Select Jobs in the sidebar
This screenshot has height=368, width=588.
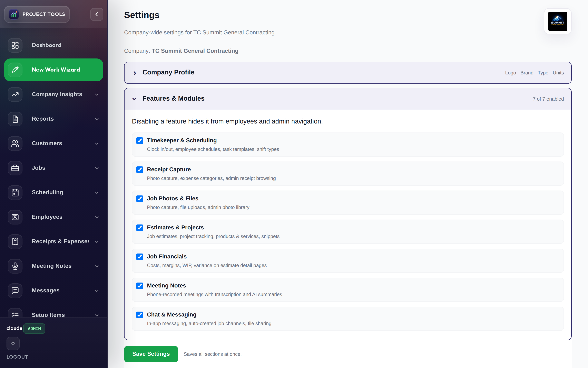click(x=54, y=168)
